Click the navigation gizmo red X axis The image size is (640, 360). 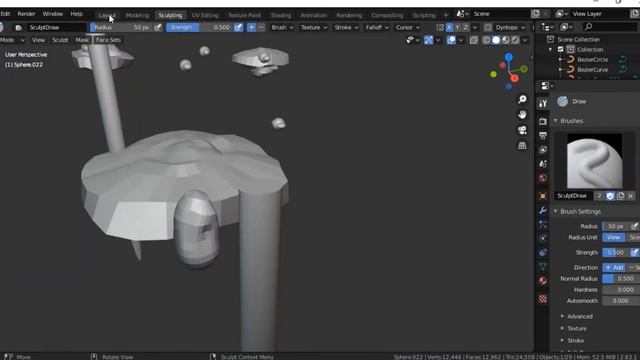[x=514, y=78]
